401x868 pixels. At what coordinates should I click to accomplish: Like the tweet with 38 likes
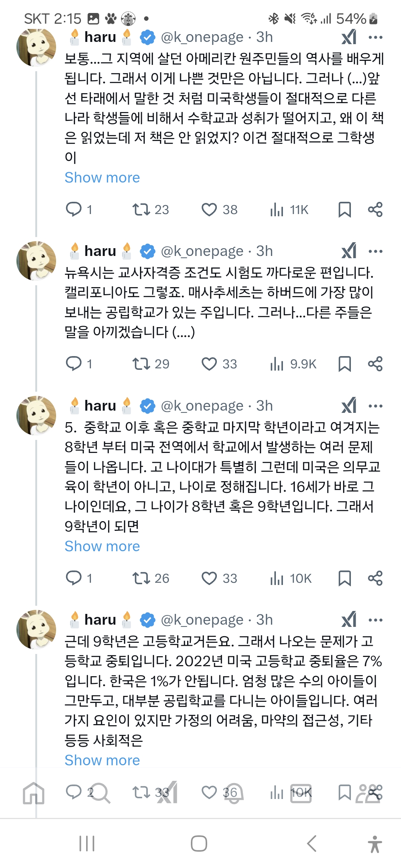209,210
